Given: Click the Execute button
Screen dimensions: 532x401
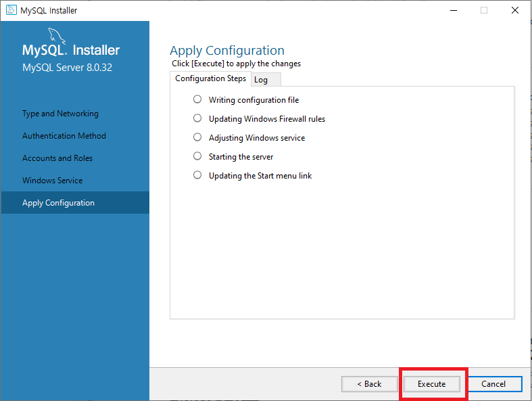Looking at the screenshot, I should [431, 384].
